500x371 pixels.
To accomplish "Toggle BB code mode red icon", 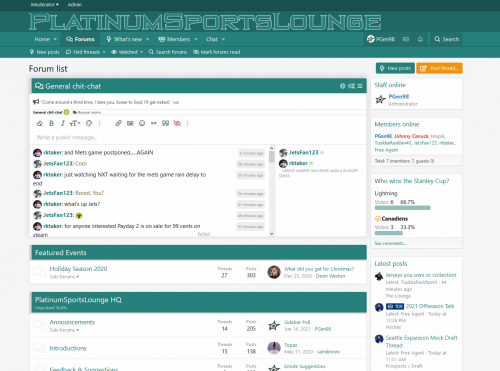I will coord(177,123).
